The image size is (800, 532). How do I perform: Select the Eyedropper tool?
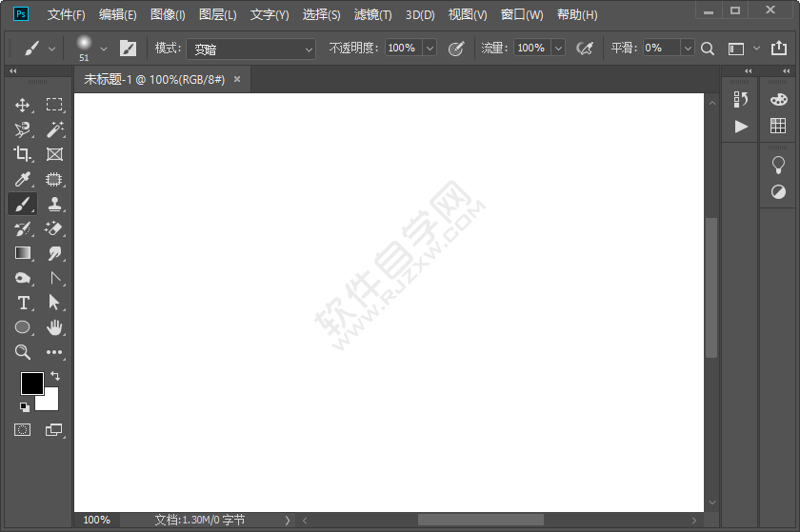[x=22, y=179]
